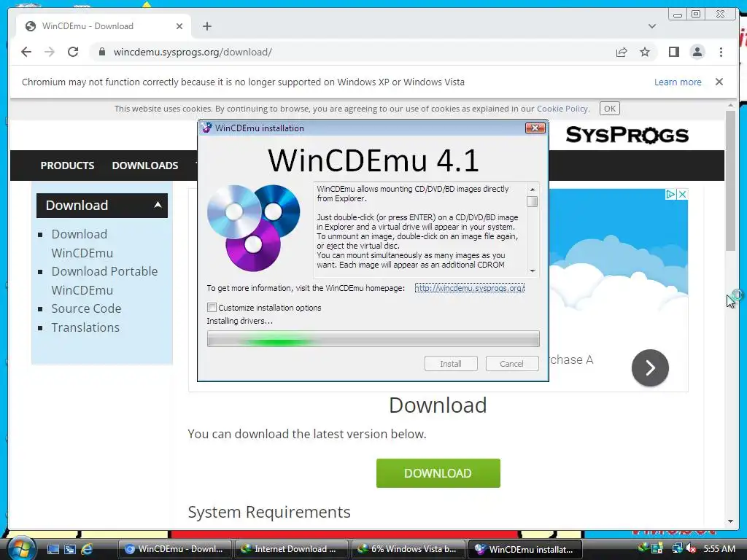
Task: Close the WinCDEmu - Download tab
Action: 179,26
